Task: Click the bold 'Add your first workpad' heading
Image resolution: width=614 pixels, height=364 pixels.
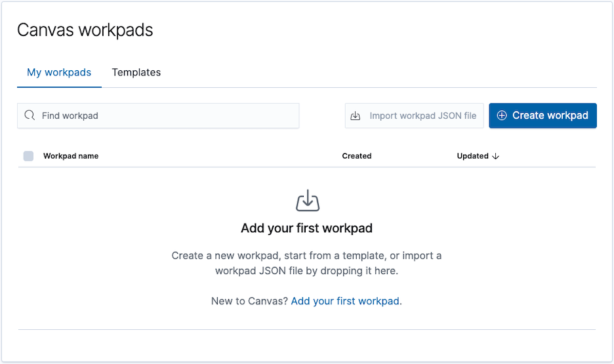Action: tap(307, 229)
